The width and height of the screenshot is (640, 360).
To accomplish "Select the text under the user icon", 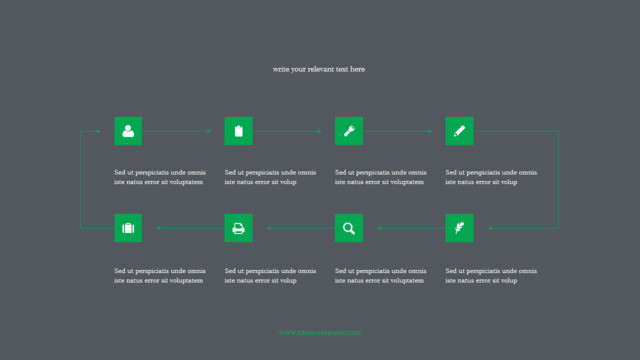I will [160, 177].
